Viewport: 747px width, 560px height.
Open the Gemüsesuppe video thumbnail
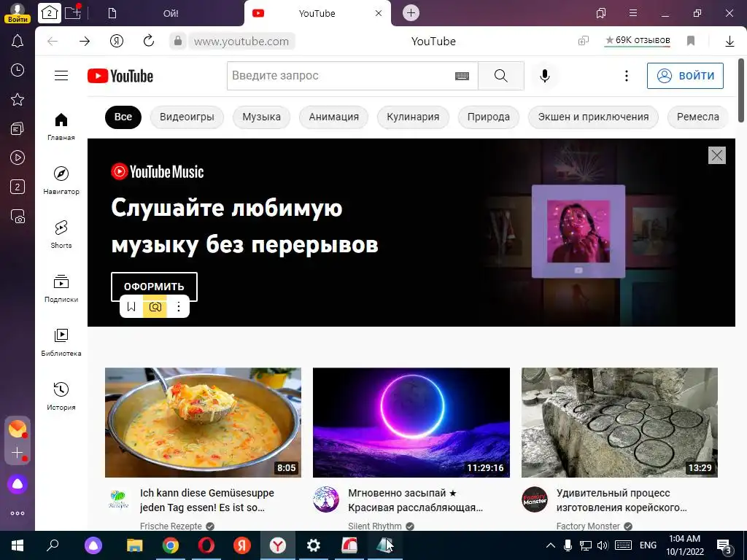click(203, 422)
